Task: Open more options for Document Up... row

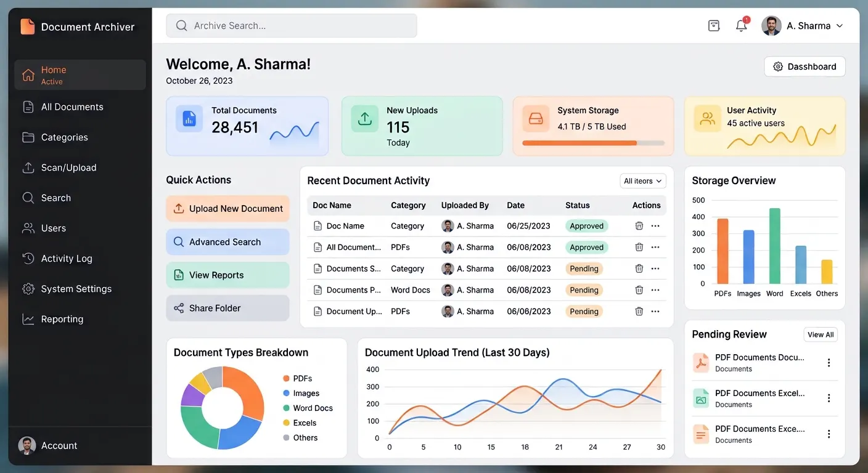Action: [x=655, y=311]
